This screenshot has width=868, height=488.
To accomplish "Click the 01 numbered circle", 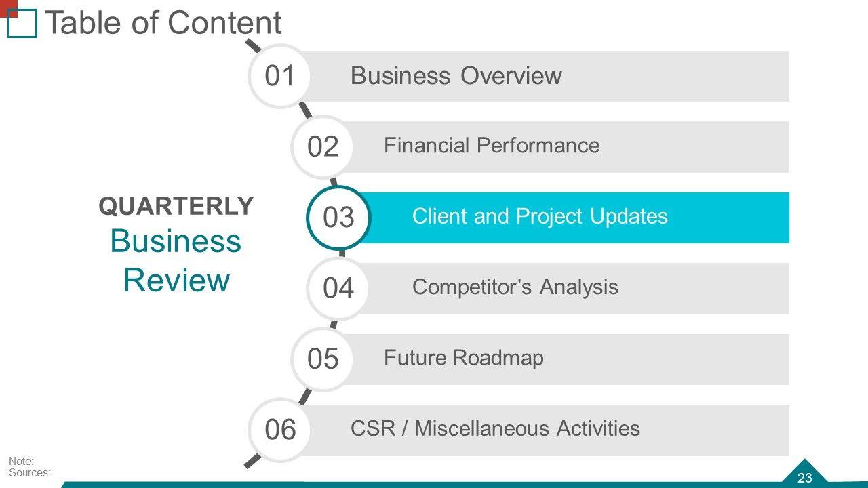I will (x=280, y=76).
